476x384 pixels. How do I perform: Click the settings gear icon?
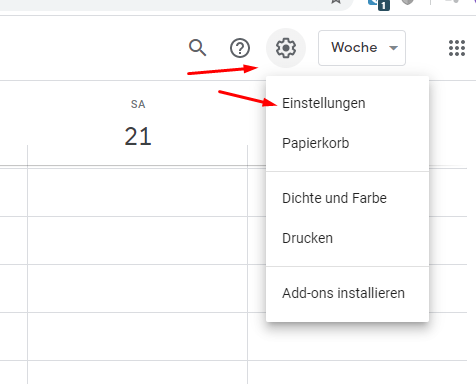pyautogui.click(x=286, y=48)
